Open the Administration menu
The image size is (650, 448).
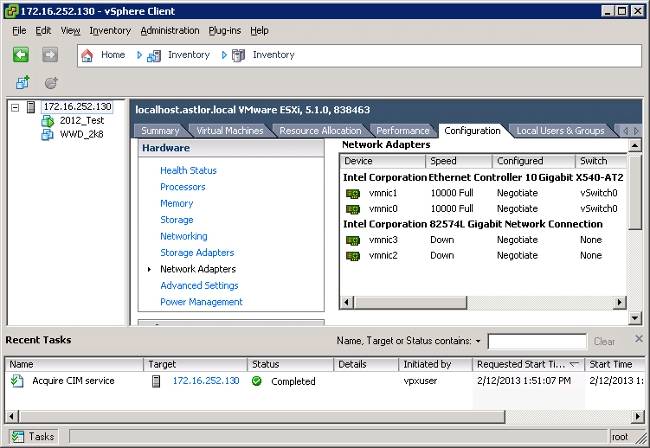[x=170, y=31]
